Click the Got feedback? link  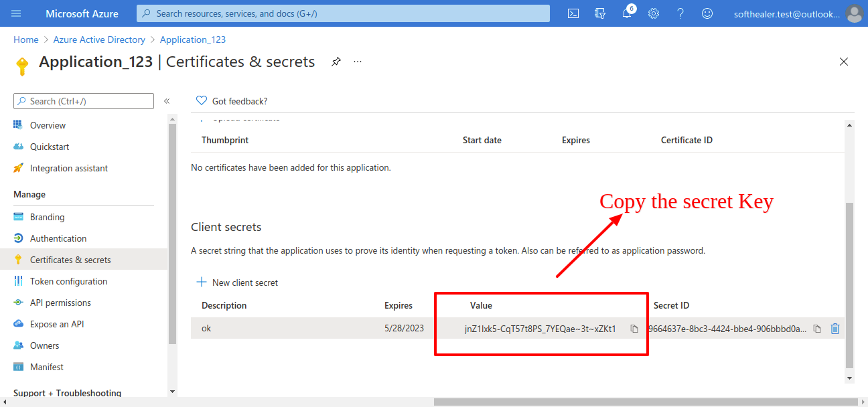tap(240, 101)
